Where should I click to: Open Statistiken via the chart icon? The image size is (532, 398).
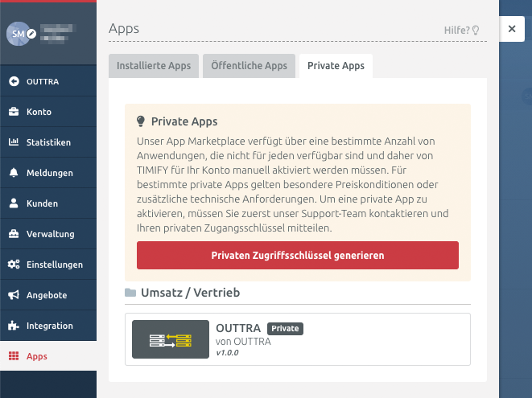14,142
